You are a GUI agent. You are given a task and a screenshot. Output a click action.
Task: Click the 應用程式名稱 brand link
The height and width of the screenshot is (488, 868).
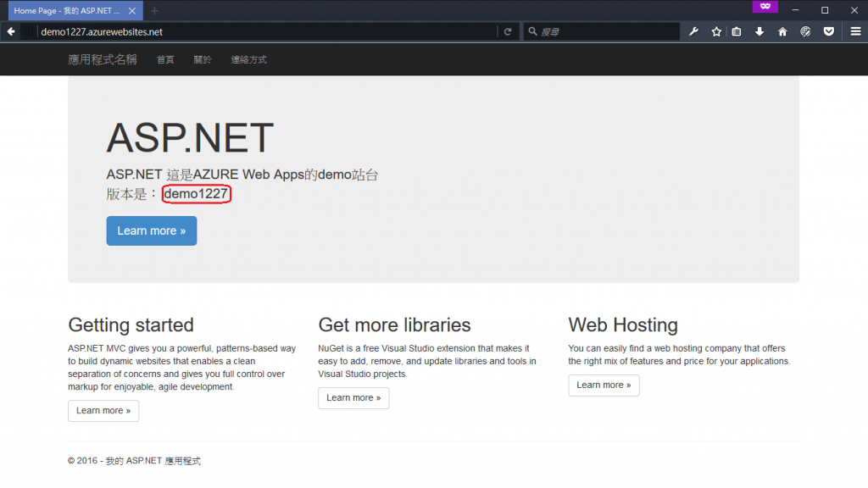(103, 59)
